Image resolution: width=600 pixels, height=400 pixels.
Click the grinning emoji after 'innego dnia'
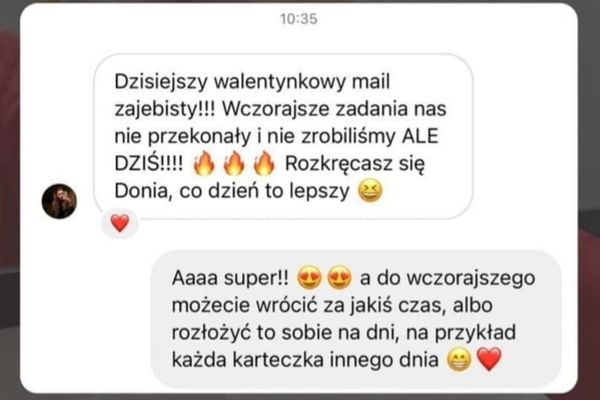[x=459, y=360]
